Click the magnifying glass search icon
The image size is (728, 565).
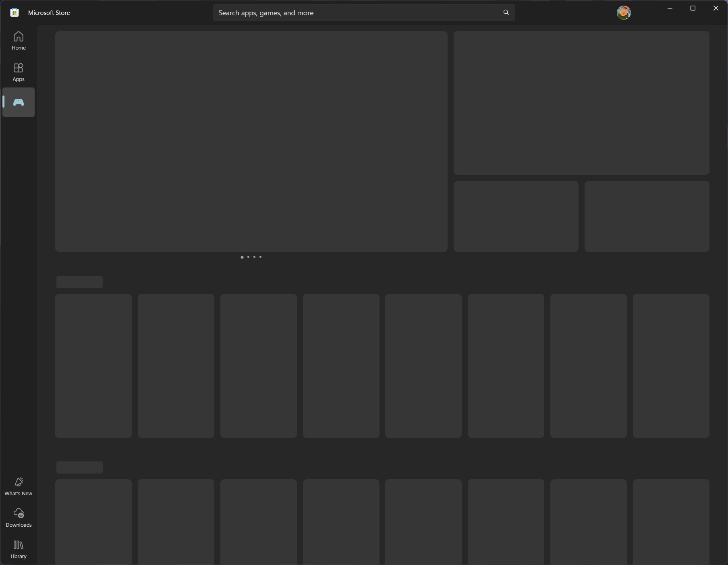click(x=506, y=12)
